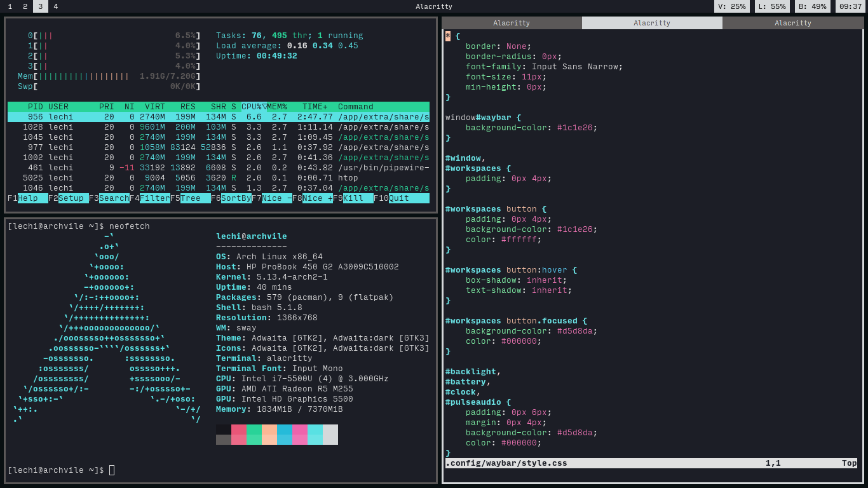Sort htop by the RES column header

tap(188, 107)
